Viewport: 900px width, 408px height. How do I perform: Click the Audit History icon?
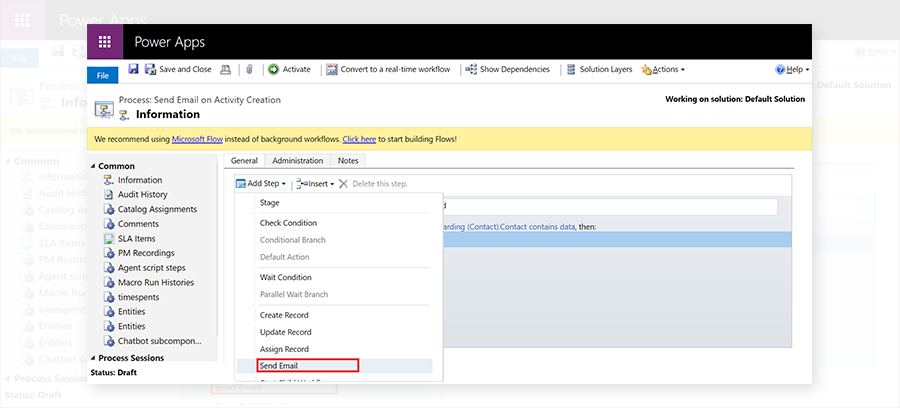pyautogui.click(x=108, y=195)
